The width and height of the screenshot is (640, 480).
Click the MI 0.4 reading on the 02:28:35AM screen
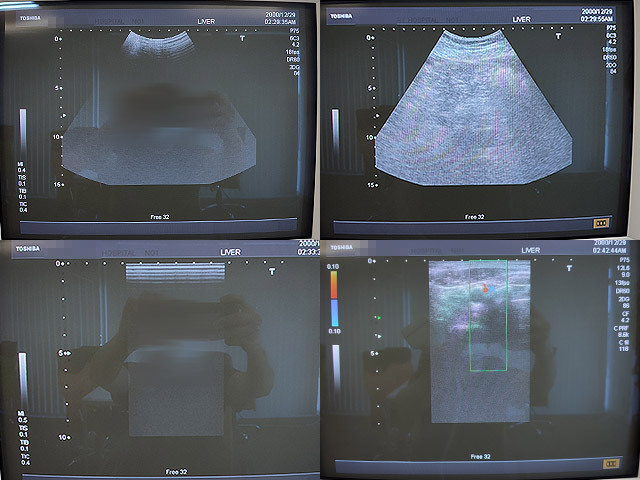(21, 167)
